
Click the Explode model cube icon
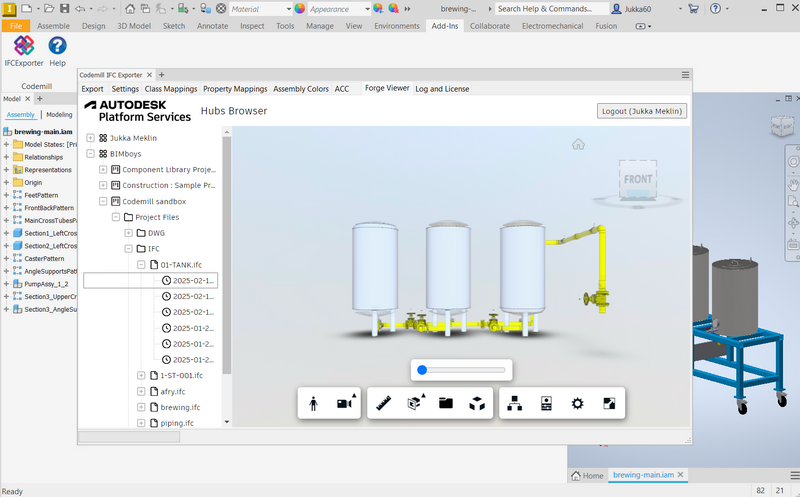tap(477, 403)
